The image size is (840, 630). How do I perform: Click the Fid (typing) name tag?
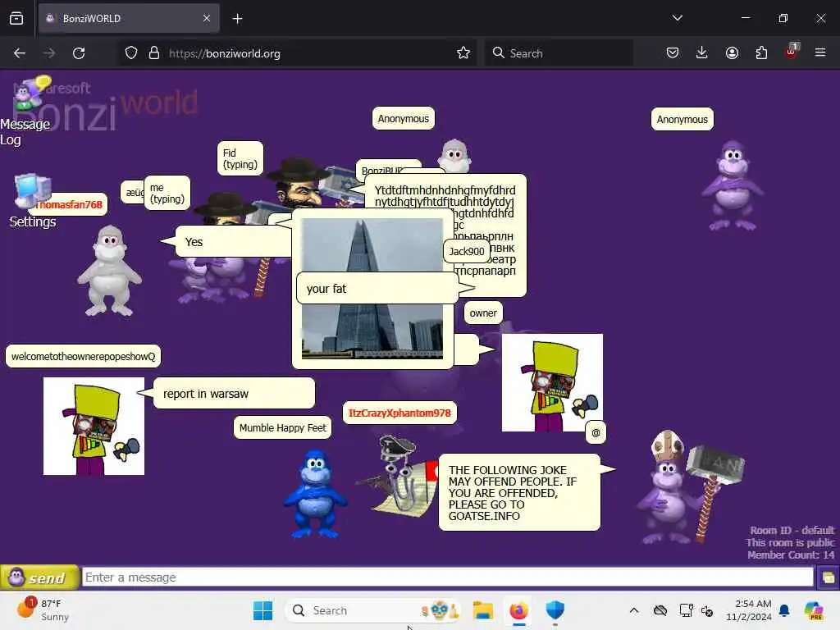click(x=240, y=158)
